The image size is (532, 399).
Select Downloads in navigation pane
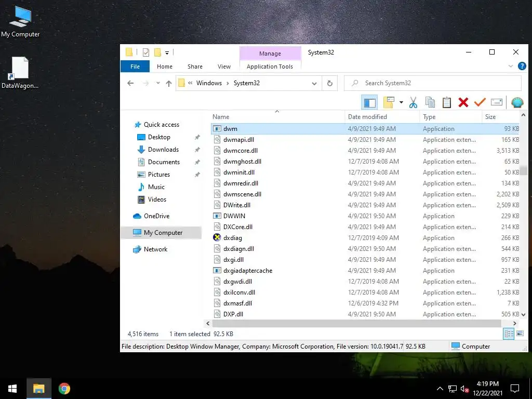pyautogui.click(x=163, y=150)
